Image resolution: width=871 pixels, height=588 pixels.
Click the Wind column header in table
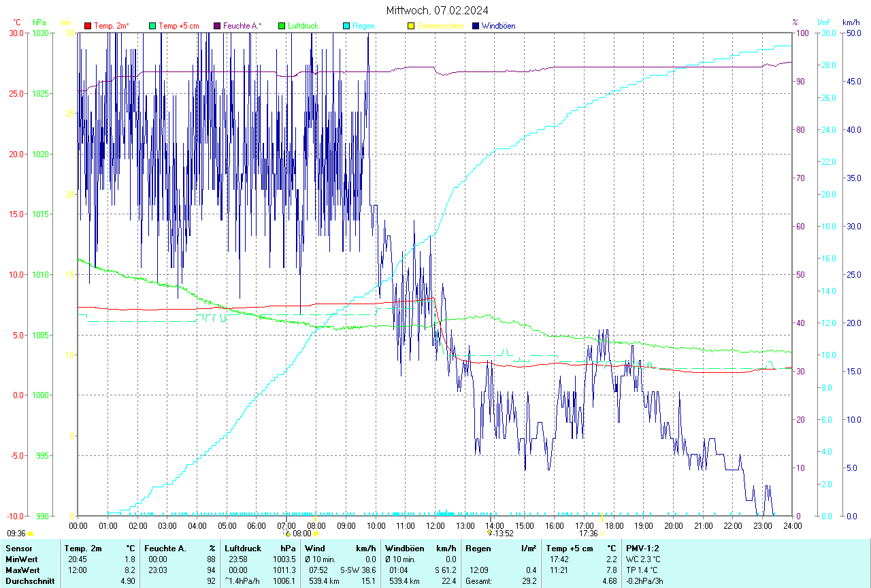tap(314, 548)
